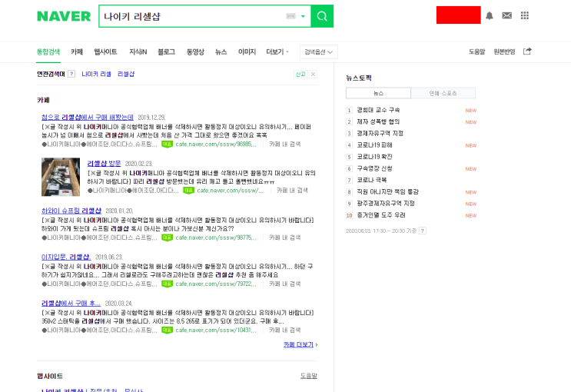Click the green search magnifier button
This screenshot has width=571, height=392.
322,16
